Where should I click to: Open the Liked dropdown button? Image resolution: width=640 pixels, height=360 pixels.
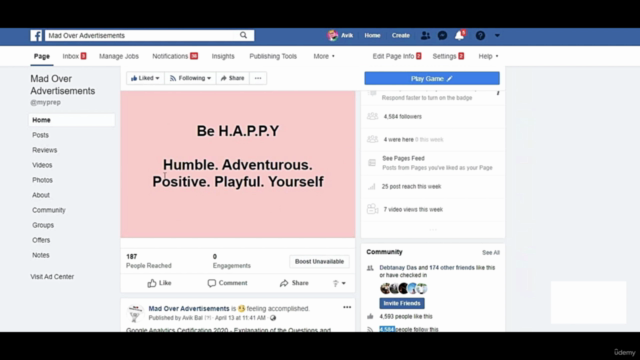[x=145, y=78]
